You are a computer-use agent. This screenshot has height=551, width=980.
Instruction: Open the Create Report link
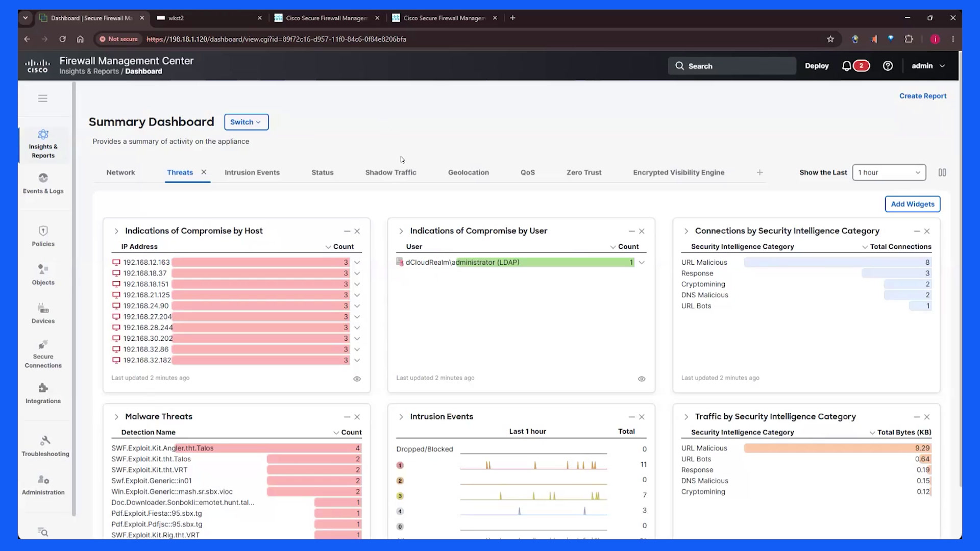[922, 96]
